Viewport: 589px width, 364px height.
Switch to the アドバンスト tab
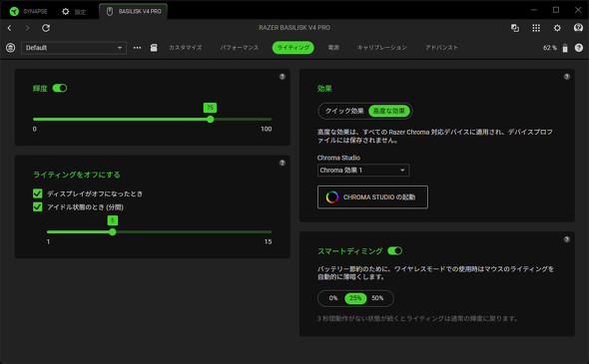click(x=441, y=48)
